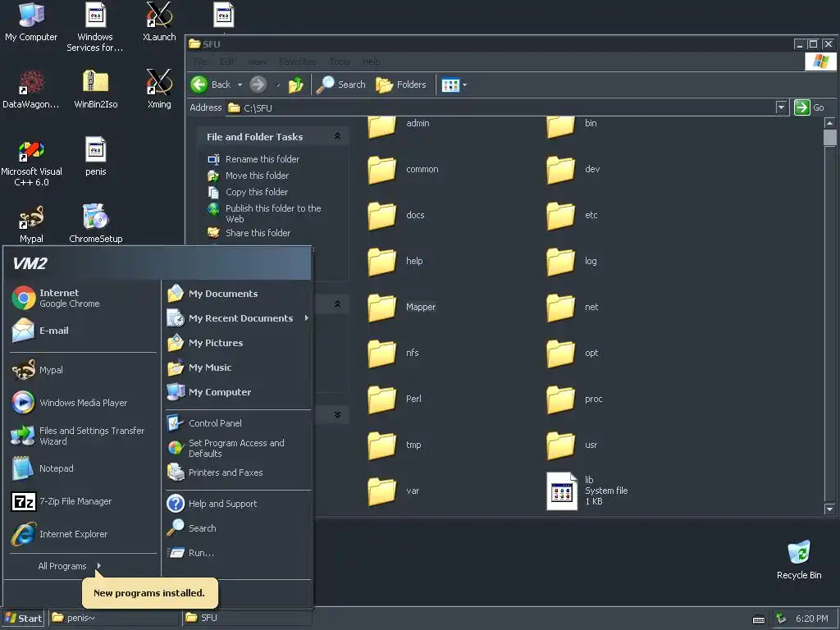Screen dimensions: 840x630
Task: Select the DataWagon desktop shortcut
Action: (x=31, y=89)
